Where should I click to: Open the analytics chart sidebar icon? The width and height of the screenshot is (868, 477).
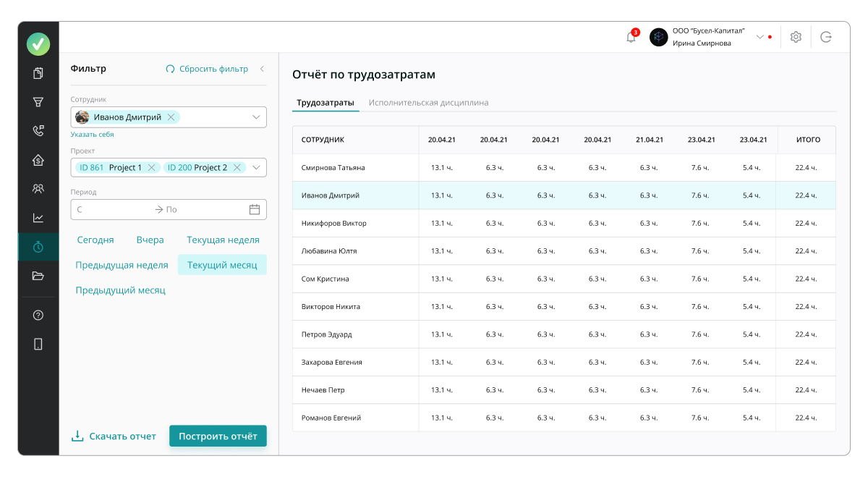click(38, 218)
